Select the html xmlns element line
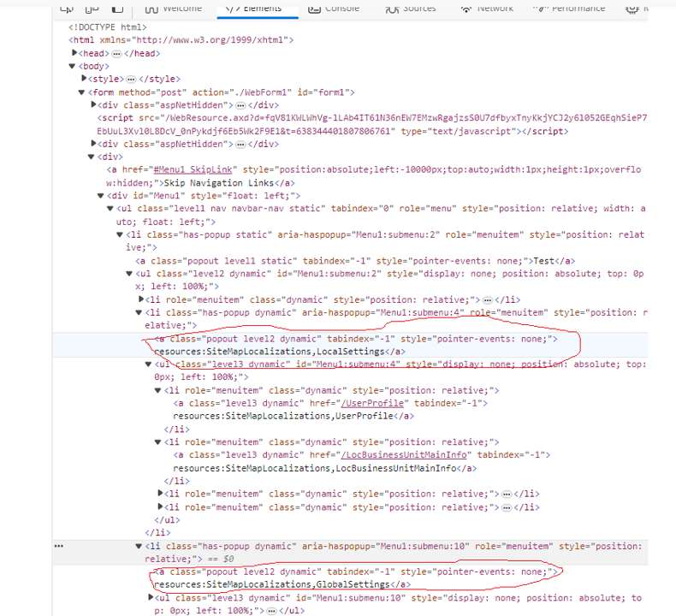676x616 pixels. pyautogui.click(x=181, y=39)
